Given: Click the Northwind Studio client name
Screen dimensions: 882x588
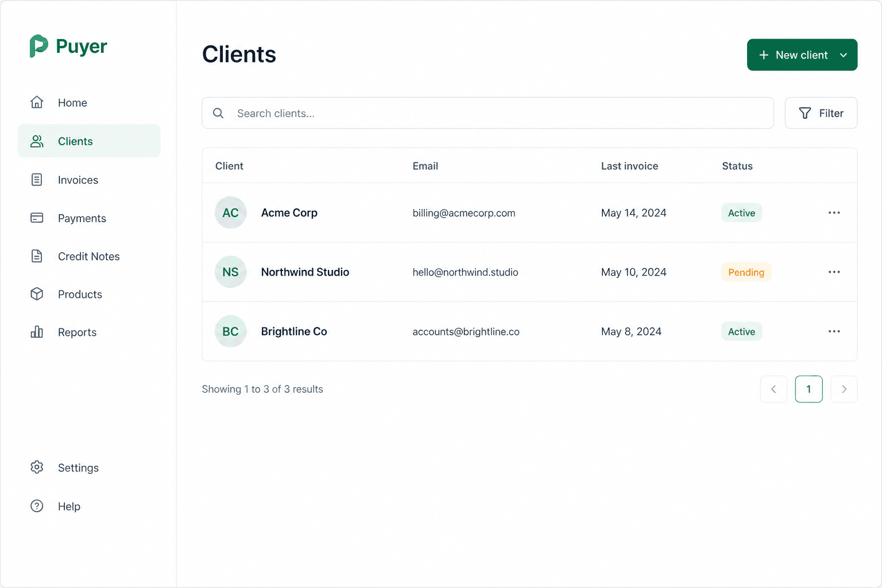Looking at the screenshot, I should pyautogui.click(x=305, y=272).
